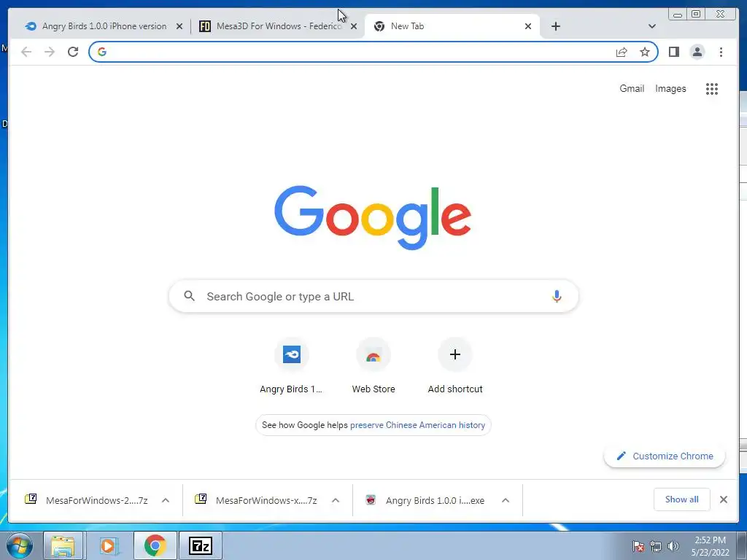The width and height of the screenshot is (747, 560).
Task: Open File Explorer from the taskbar
Action: tap(63, 545)
